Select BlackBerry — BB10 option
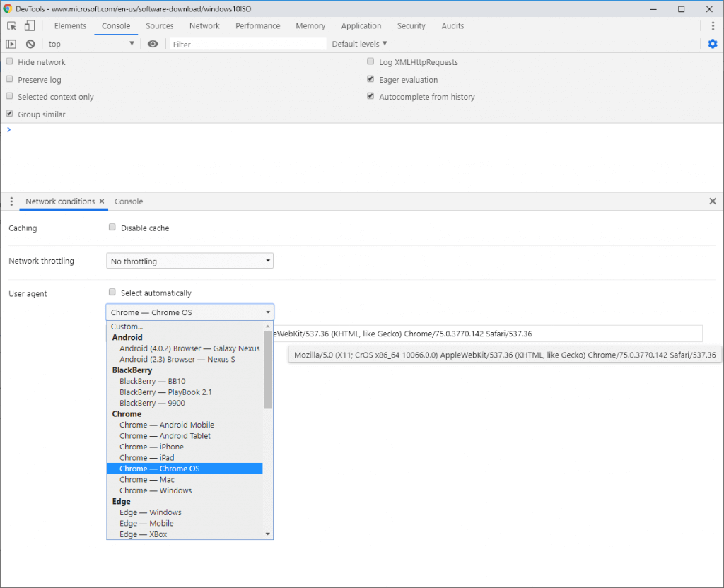Screen dimensions: 724x588 pos(185,381)
